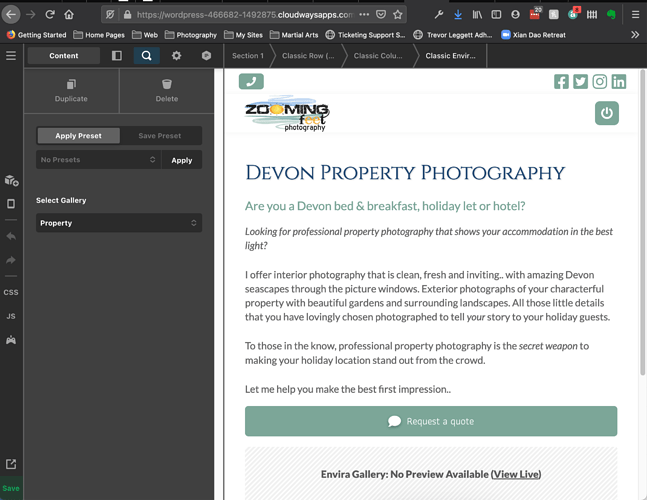This screenshot has height=500, width=647.
Task: Toggle the green power menu button
Action: tap(606, 114)
